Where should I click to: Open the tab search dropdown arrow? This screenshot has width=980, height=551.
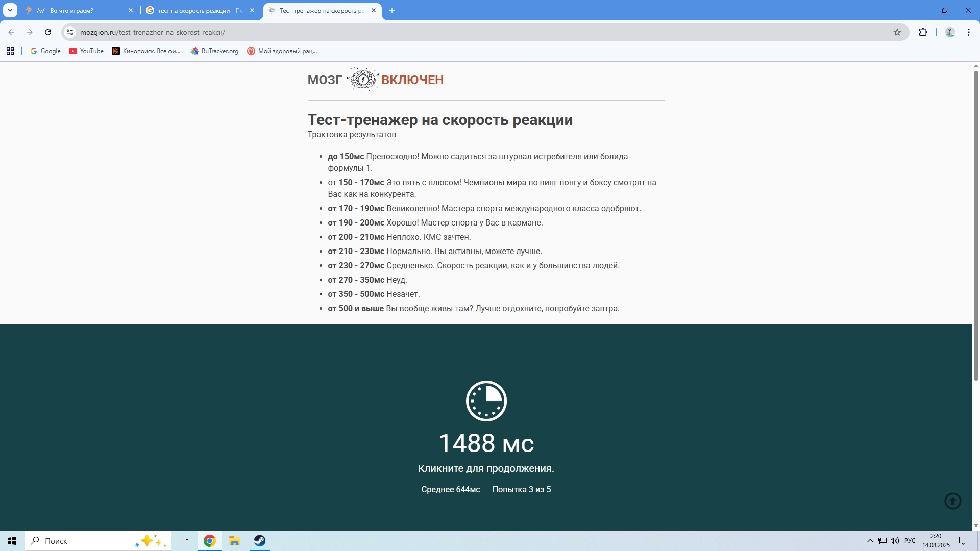point(10,10)
